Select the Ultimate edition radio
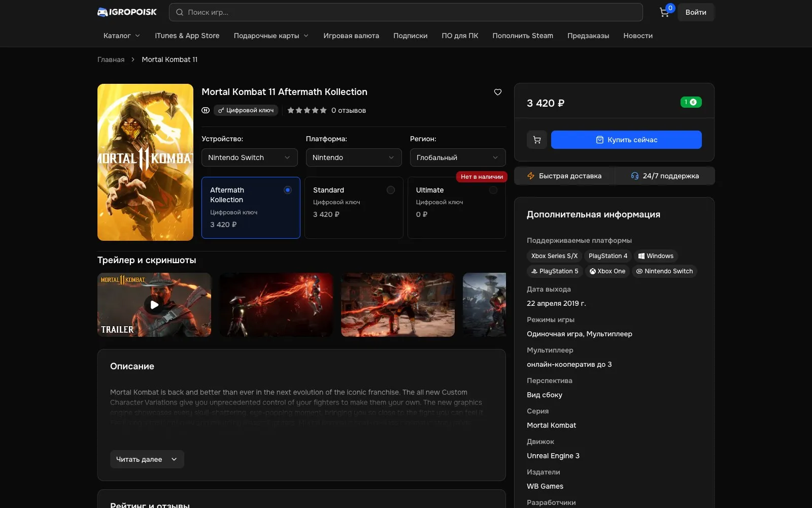Screen dimensions: 812x508 click(493, 190)
